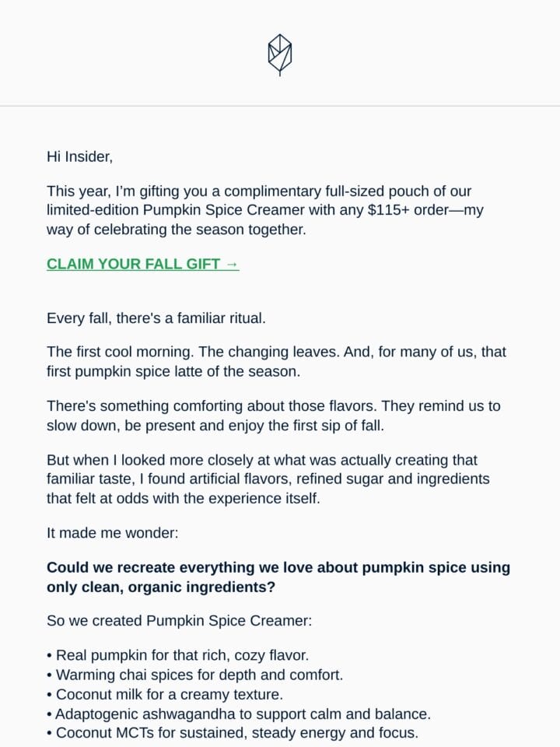The width and height of the screenshot is (560, 747).
Task: Click the 'Adaptogenic ashwagandha' bullet point
Action: 239,714
